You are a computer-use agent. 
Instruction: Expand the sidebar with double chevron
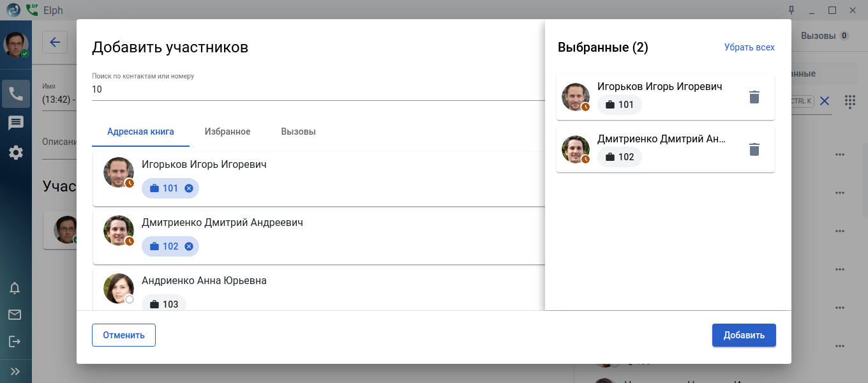pos(15,371)
